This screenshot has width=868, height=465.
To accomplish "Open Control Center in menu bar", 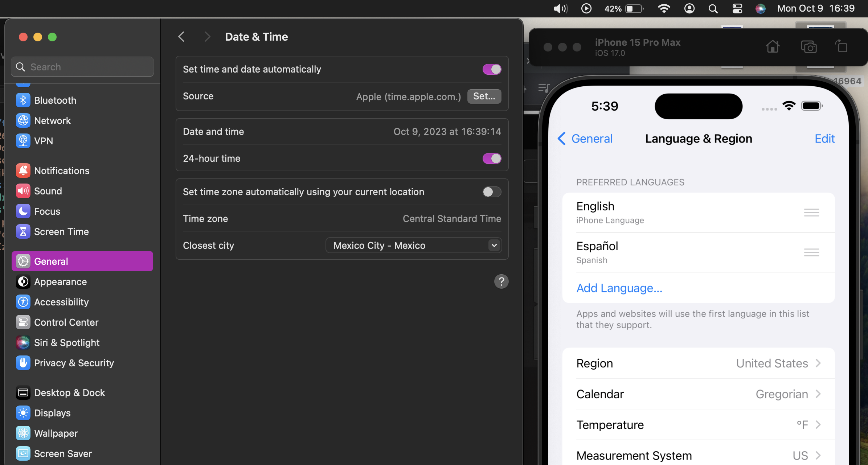I will [x=737, y=8].
